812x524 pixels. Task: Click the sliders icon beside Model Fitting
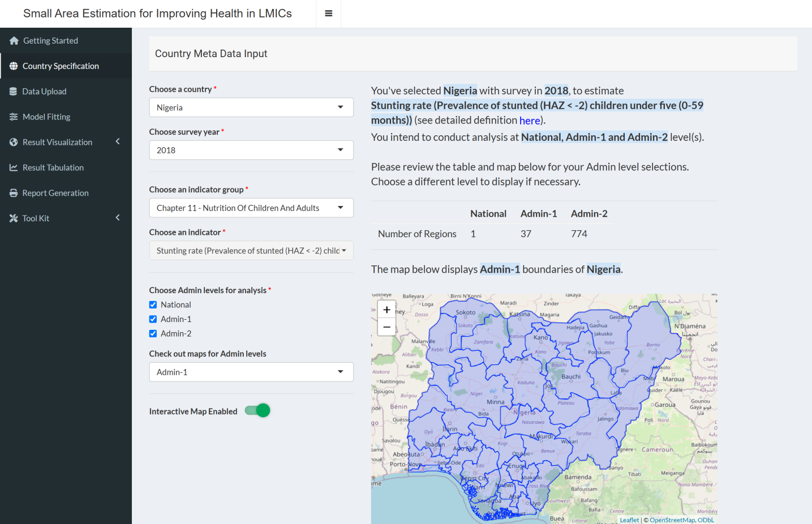[x=14, y=117]
